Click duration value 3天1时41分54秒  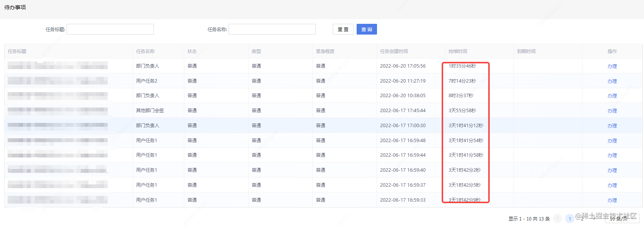tap(466, 140)
